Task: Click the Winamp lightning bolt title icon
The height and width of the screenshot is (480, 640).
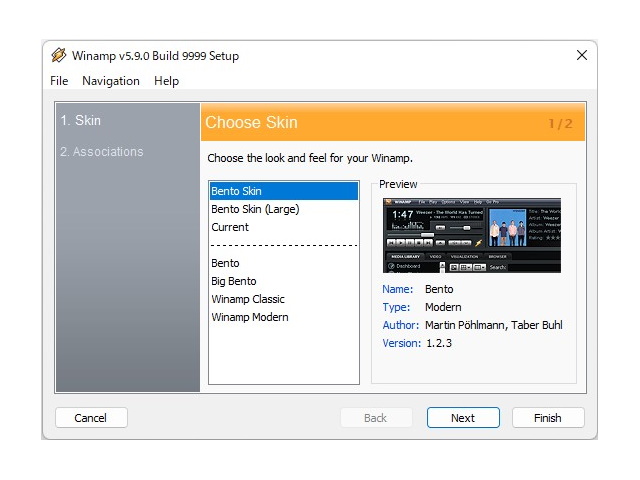Action: [59, 55]
